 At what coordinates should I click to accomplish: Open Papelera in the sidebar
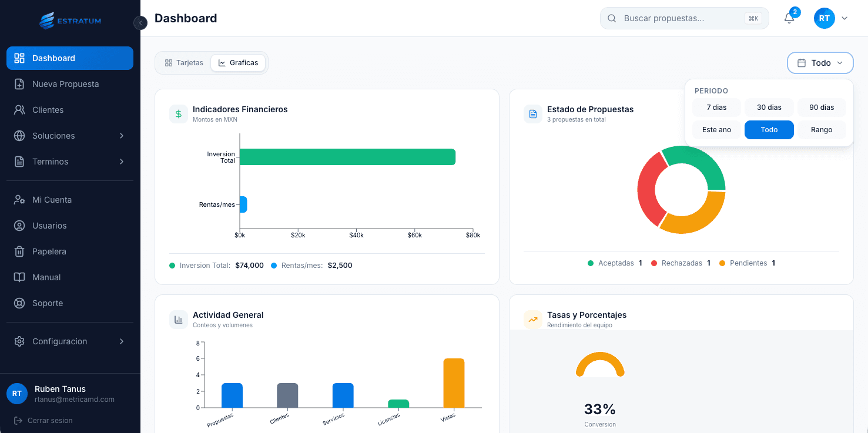(70, 251)
